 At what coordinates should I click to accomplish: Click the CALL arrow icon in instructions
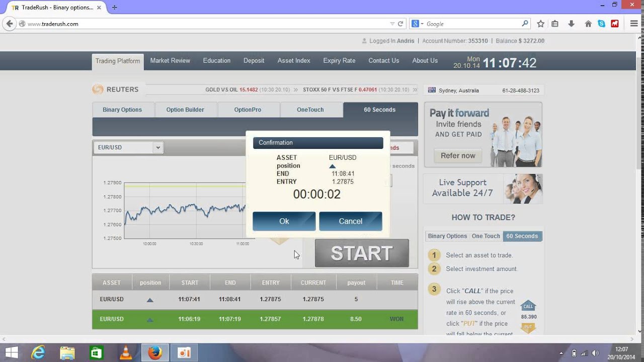pos(528,306)
